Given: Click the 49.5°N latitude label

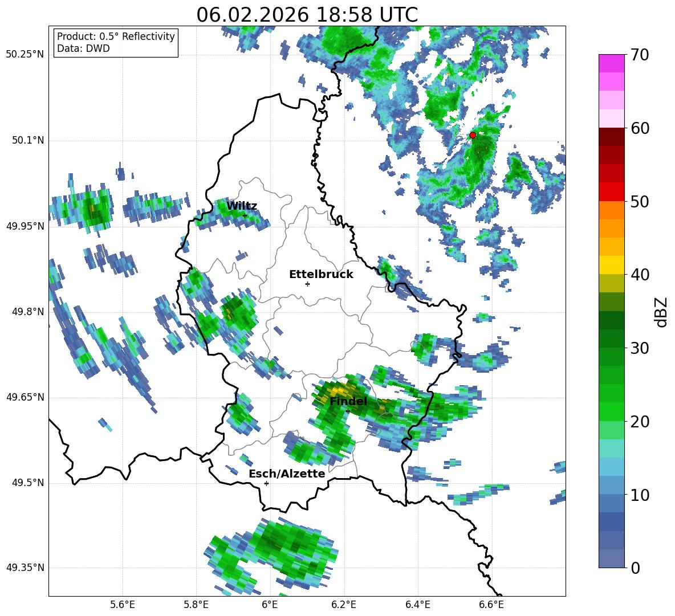Looking at the screenshot, I should click(x=29, y=483).
